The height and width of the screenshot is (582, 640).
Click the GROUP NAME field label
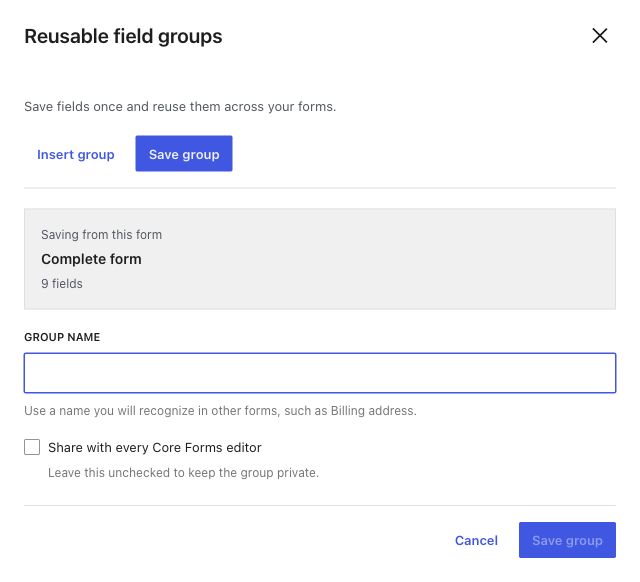pos(62,337)
